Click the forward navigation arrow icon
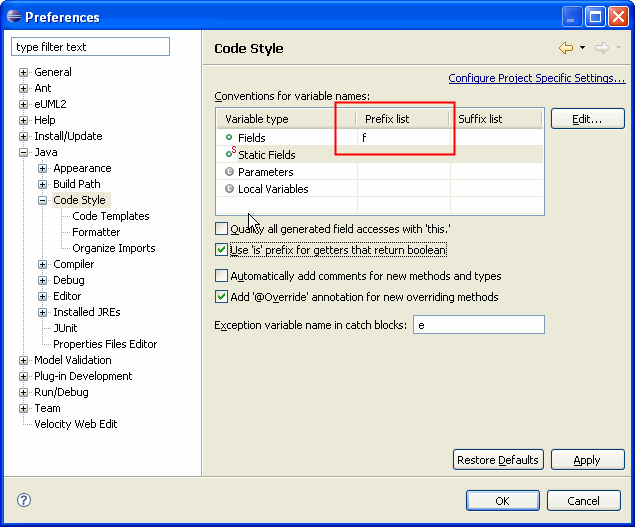This screenshot has width=635, height=527. click(x=602, y=48)
